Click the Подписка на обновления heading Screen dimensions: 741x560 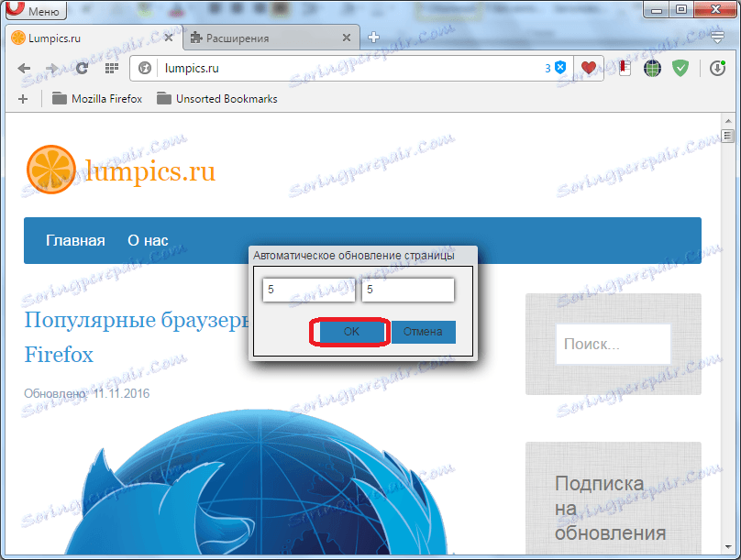click(x=611, y=509)
